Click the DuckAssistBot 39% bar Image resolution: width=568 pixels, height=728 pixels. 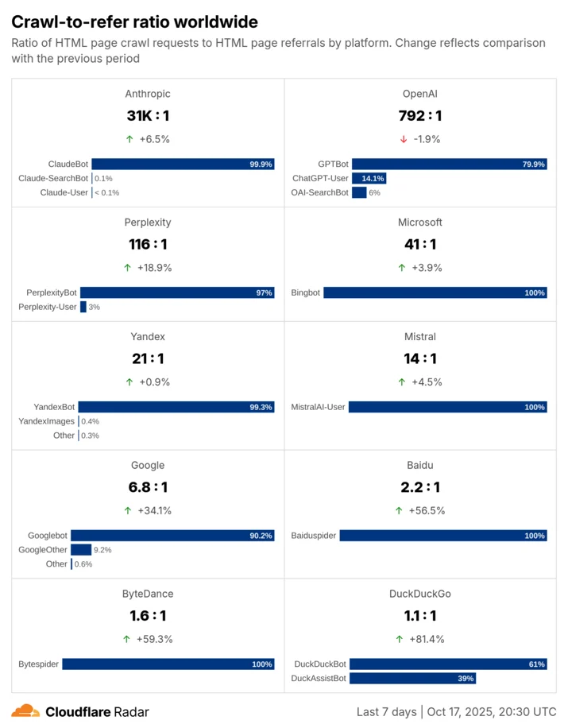coord(412,679)
